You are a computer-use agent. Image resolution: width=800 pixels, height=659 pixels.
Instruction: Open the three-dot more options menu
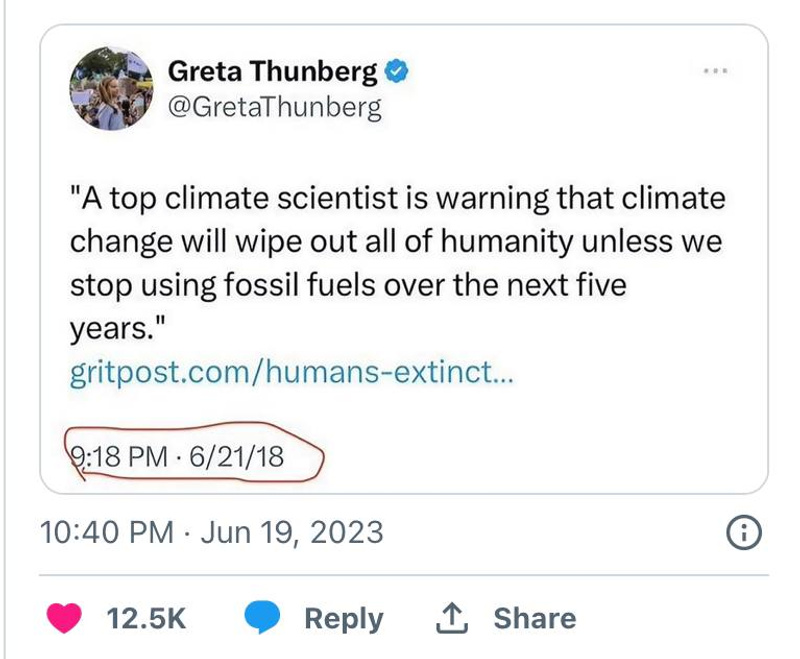point(715,72)
